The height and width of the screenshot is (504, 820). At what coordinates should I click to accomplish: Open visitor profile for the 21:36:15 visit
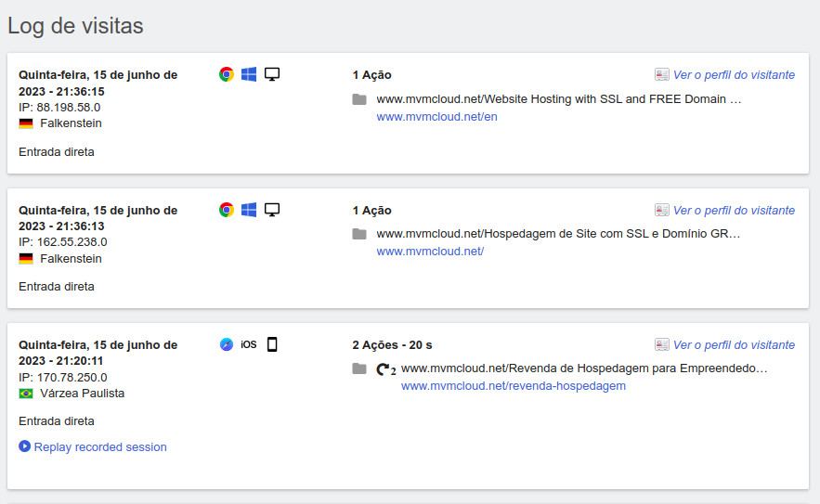[x=733, y=75]
